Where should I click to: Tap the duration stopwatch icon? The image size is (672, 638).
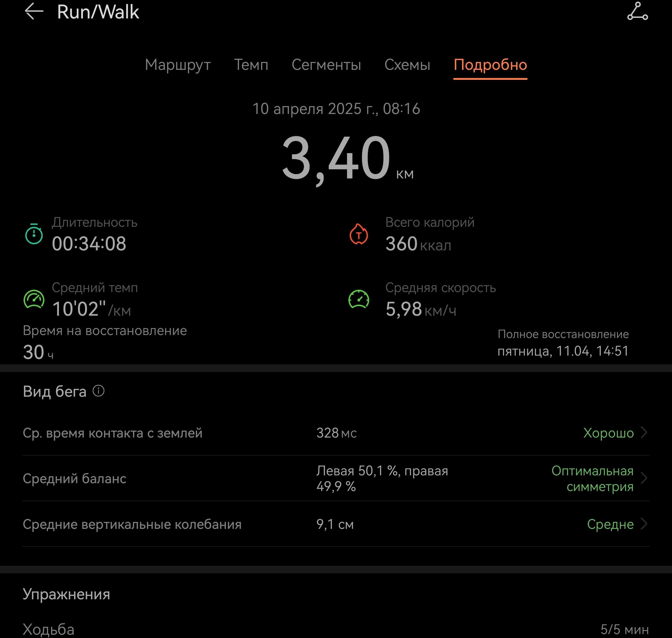point(34,234)
